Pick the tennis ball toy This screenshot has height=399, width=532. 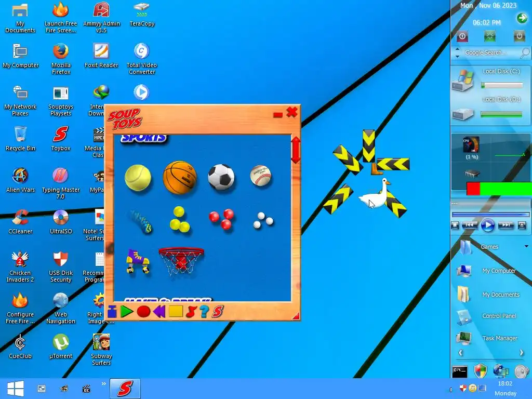point(138,178)
